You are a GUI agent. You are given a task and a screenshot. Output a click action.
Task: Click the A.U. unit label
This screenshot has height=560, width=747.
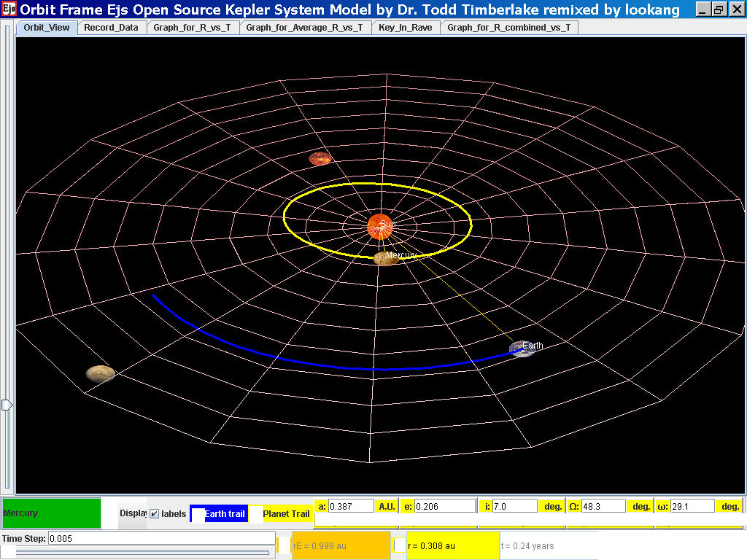(x=387, y=506)
